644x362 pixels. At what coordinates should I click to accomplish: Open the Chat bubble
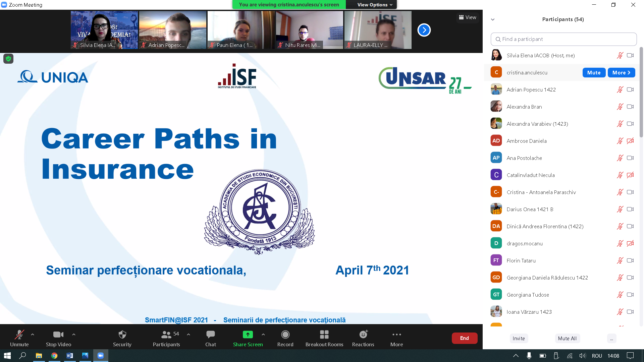click(211, 334)
